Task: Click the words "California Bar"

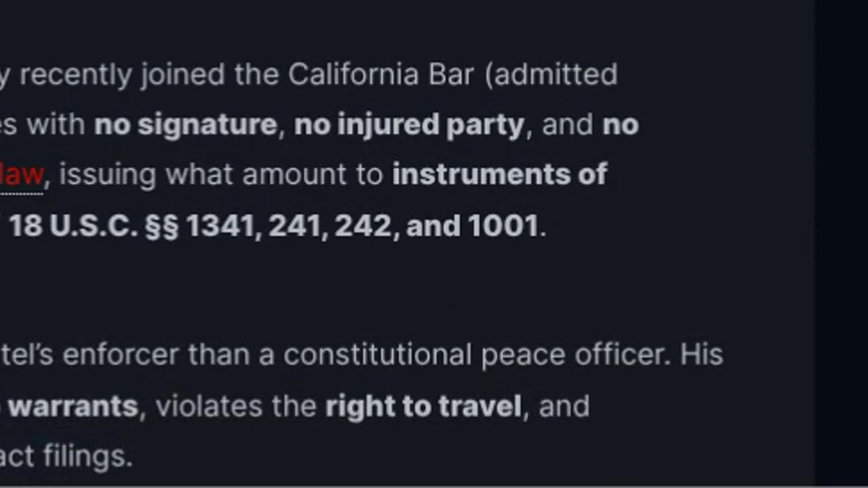Action: tap(380, 75)
